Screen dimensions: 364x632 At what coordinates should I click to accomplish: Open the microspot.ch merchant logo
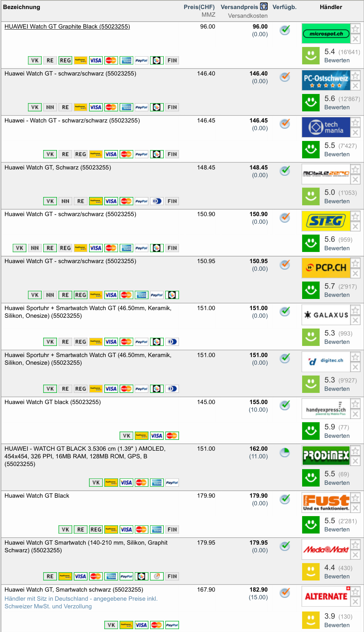click(326, 33)
